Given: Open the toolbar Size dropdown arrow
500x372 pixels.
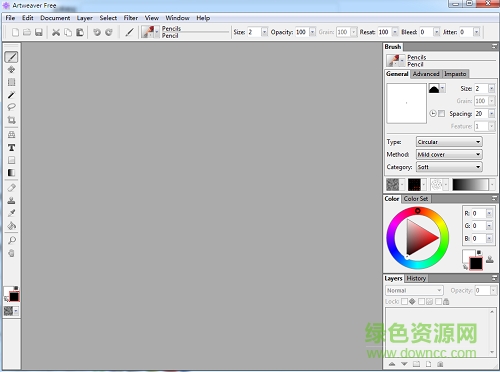Looking at the screenshot, I should click(x=264, y=32).
